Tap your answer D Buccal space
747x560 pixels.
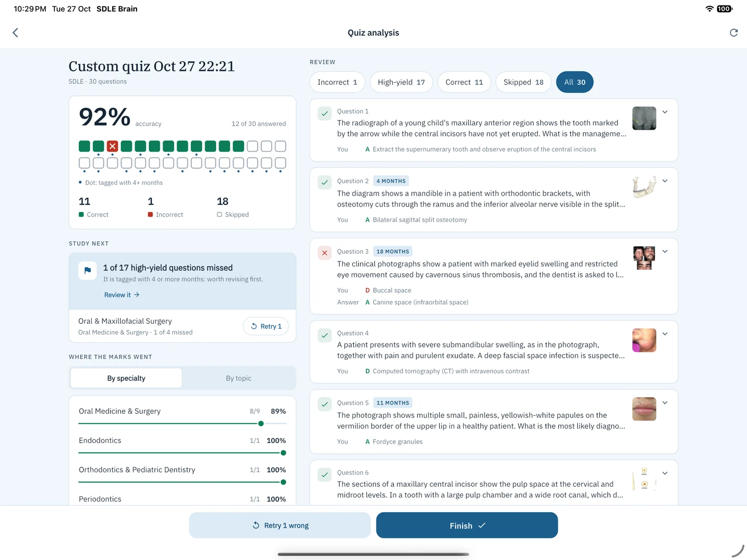pyautogui.click(x=388, y=290)
